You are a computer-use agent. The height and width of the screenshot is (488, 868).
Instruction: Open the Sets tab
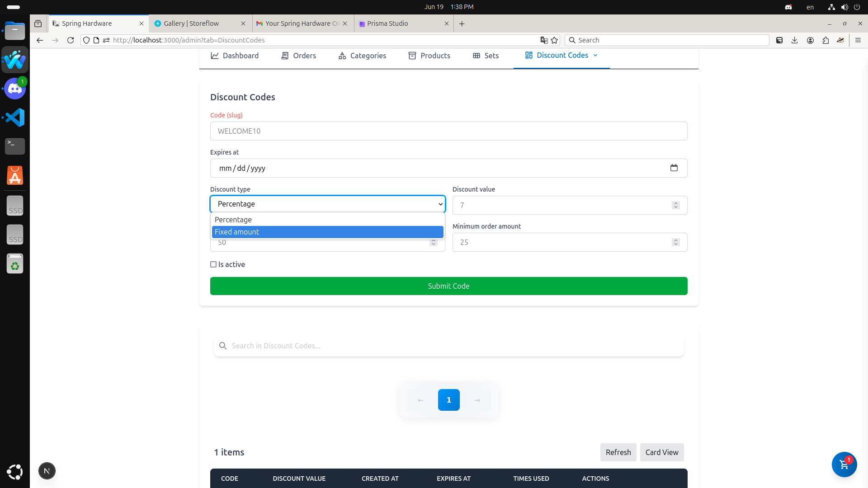(486, 56)
